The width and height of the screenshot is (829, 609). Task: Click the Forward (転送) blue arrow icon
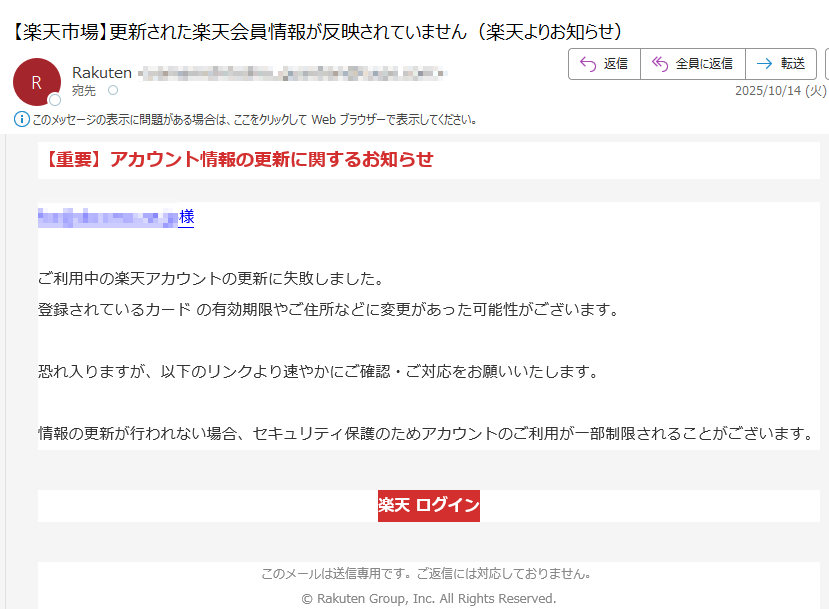[x=765, y=63]
